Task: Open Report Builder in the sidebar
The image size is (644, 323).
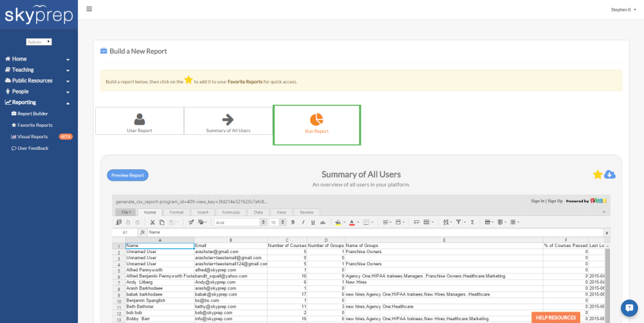Action: (30, 113)
